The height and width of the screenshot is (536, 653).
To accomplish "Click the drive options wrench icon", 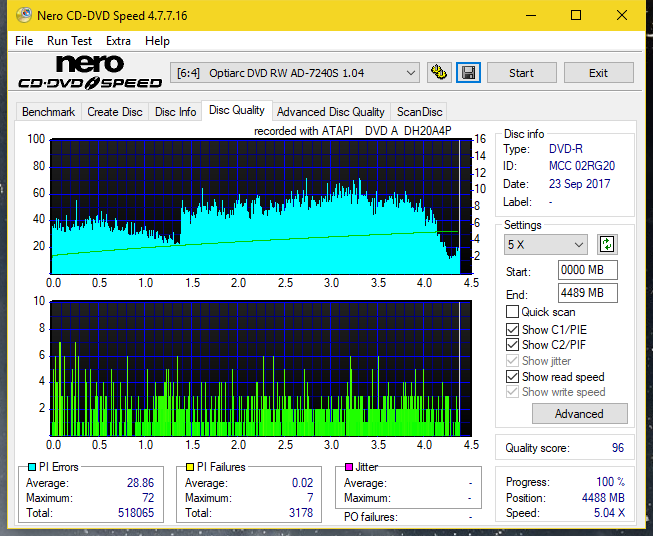I will click(x=439, y=73).
